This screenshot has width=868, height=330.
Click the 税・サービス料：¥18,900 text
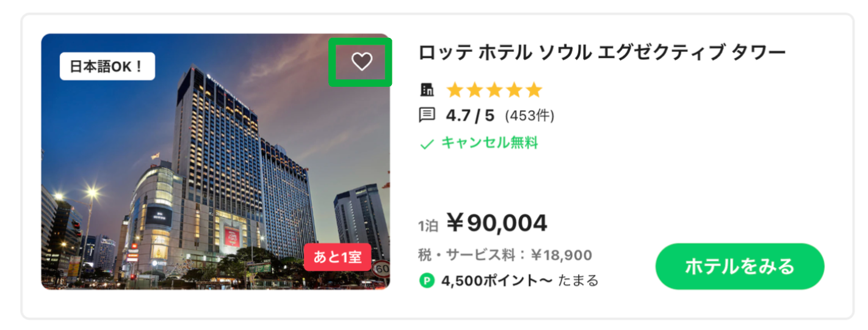coord(505,255)
